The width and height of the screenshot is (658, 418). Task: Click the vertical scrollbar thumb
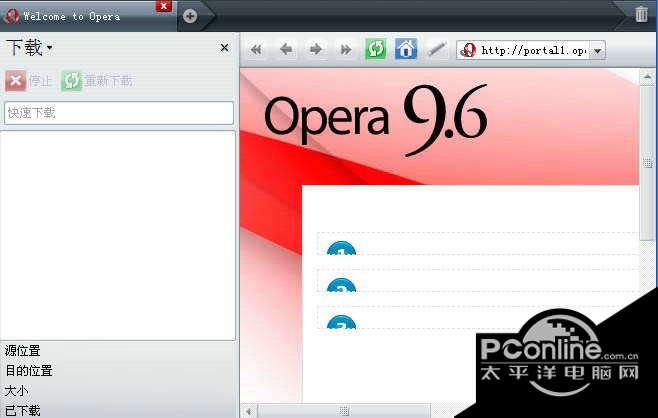(648, 162)
